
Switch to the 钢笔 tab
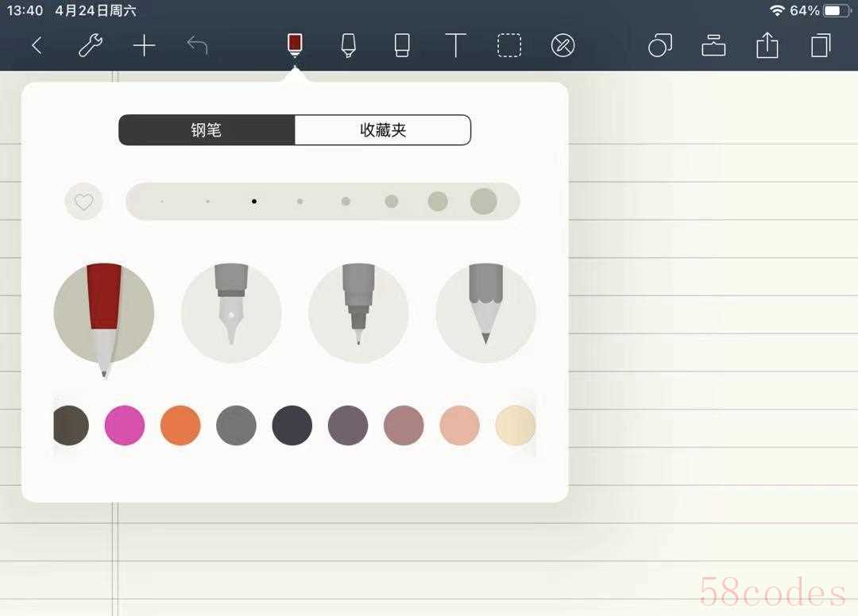pos(207,130)
